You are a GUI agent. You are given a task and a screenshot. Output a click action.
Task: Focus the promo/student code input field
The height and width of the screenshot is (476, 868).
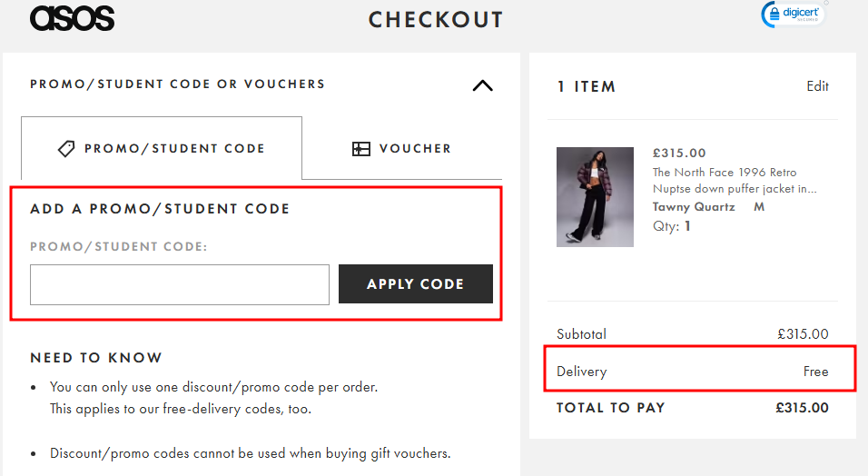(x=180, y=284)
